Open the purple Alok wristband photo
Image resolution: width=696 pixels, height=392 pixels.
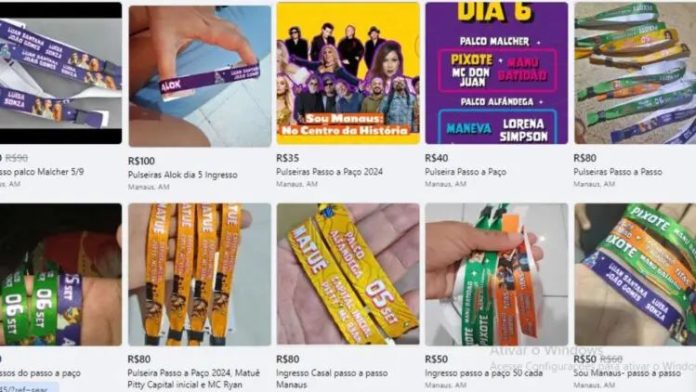200,76
